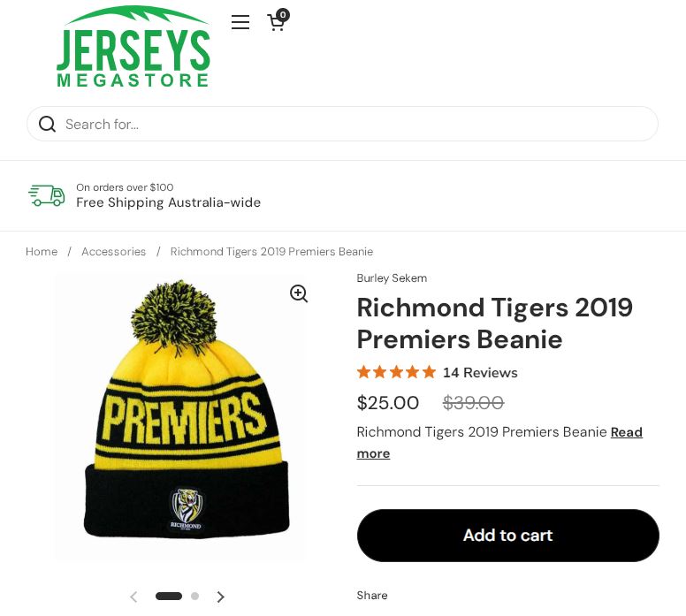Add the beanie to cart
The height and width of the screenshot is (616, 686).
507,536
